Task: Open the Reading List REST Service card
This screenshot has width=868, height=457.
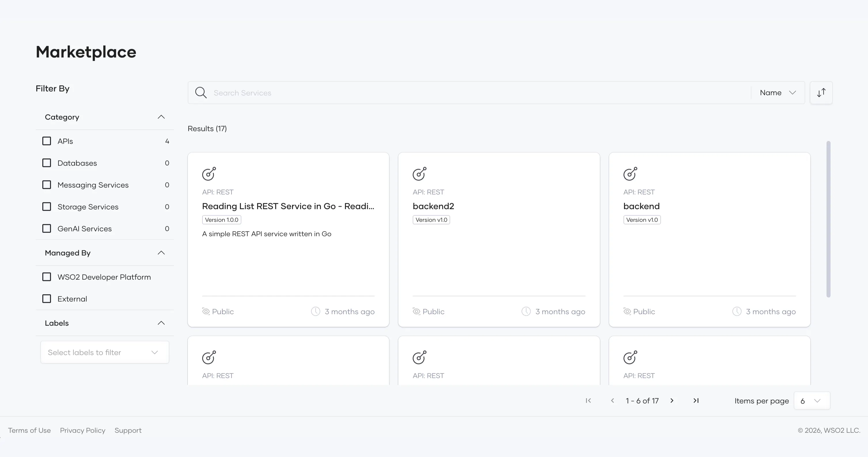Action: point(288,206)
